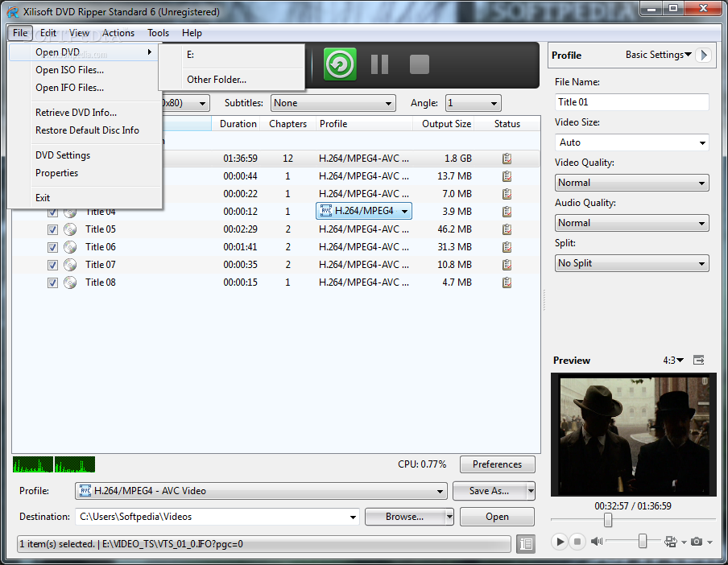The width and height of the screenshot is (728, 565).
Task: Mute the preview volume speaker icon
Action: coord(597,542)
